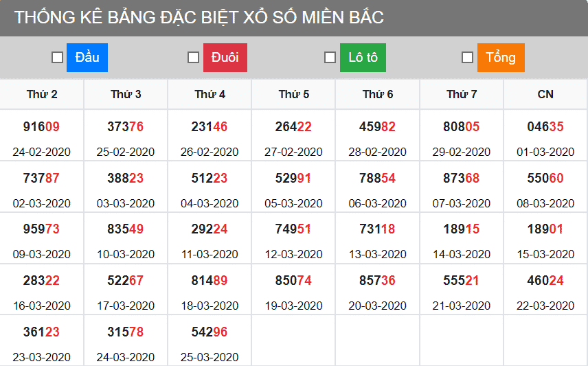Select the 01-03-2020 result 04635
Viewport: 588px width, 366px height.
coord(545,127)
